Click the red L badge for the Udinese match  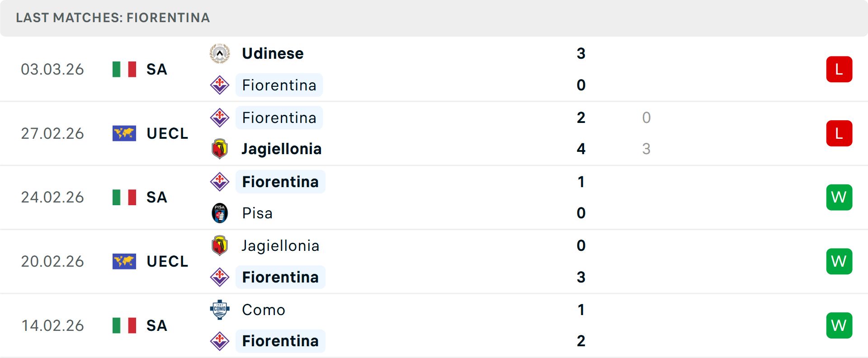(840, 69)
